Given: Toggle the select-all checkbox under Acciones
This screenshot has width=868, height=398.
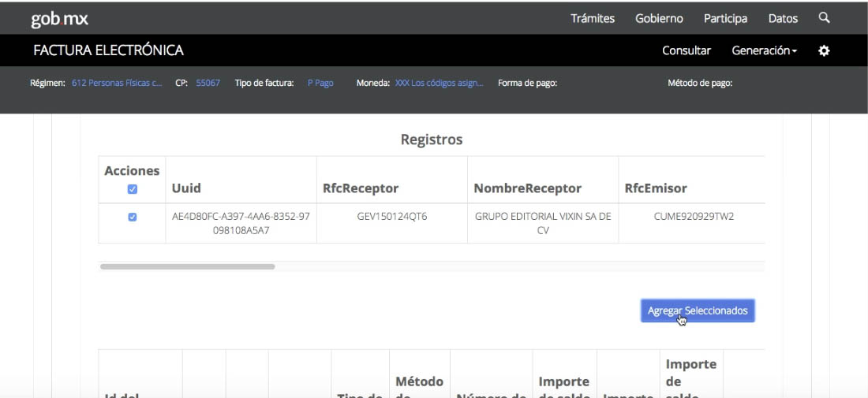Looking at the screenshot, I should (x=132, y=189).
